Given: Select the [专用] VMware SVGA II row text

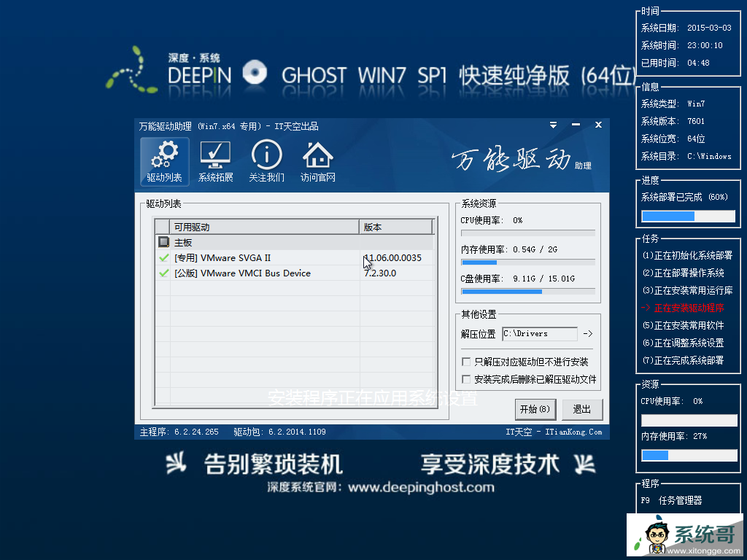Looking at the screenshot, I should 222,257.
